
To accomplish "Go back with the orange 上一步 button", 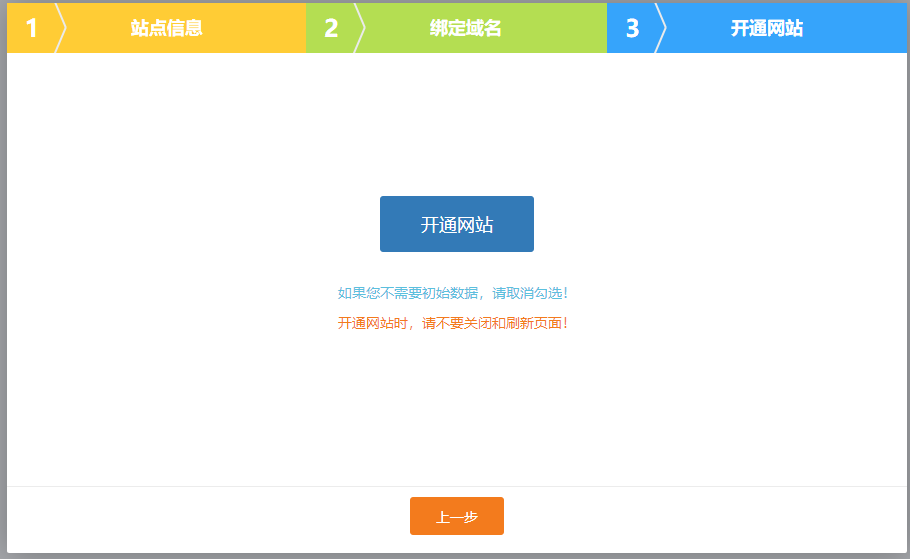I will pos(456,516).
